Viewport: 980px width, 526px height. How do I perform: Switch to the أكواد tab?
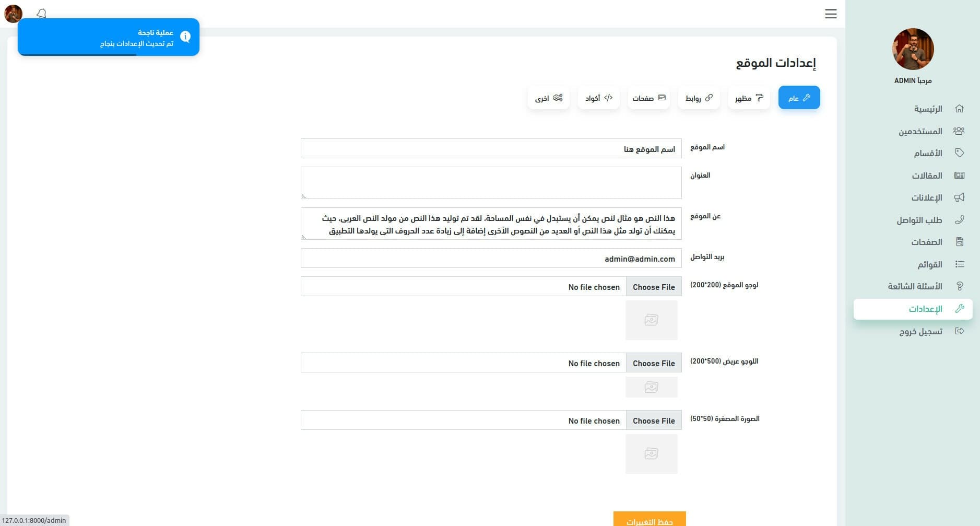pos(598,98)
